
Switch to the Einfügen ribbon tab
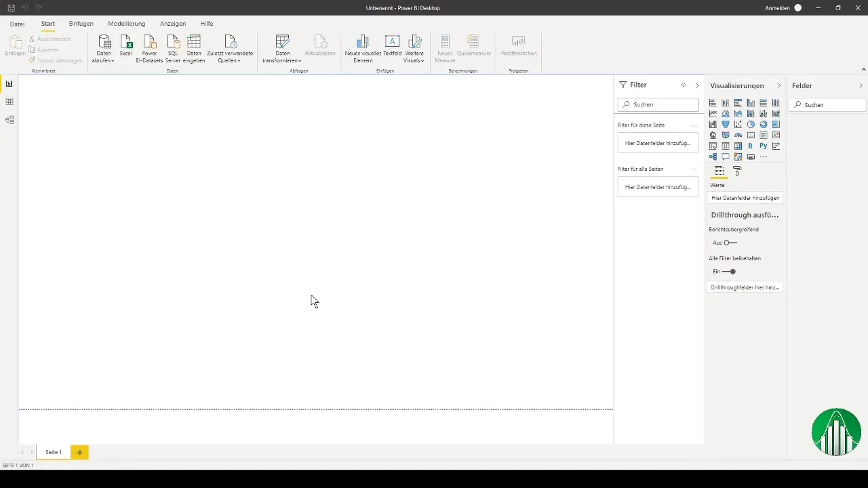click(x=81, y=24)
